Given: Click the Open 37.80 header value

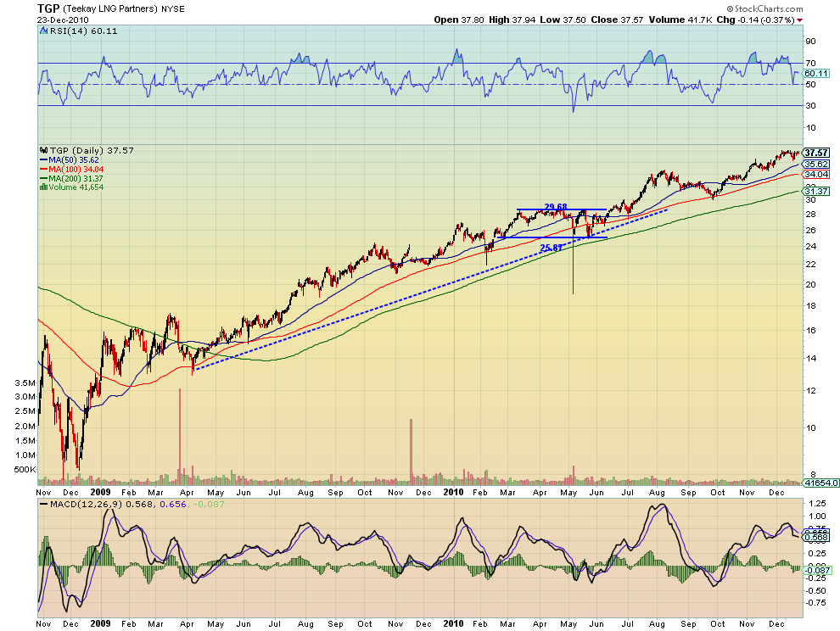Looking at the screenshot, I should coord(459,20).
